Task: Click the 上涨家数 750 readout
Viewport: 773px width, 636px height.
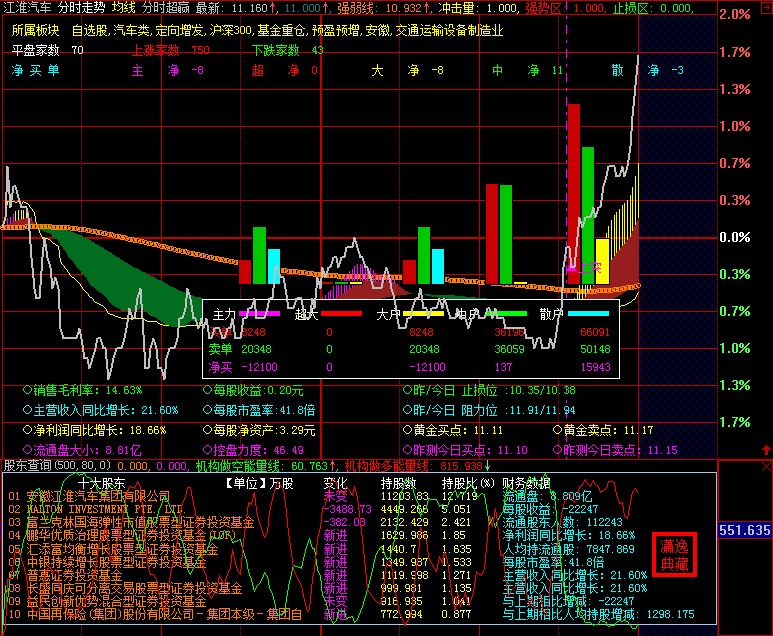Action: [x=171, y=50]
